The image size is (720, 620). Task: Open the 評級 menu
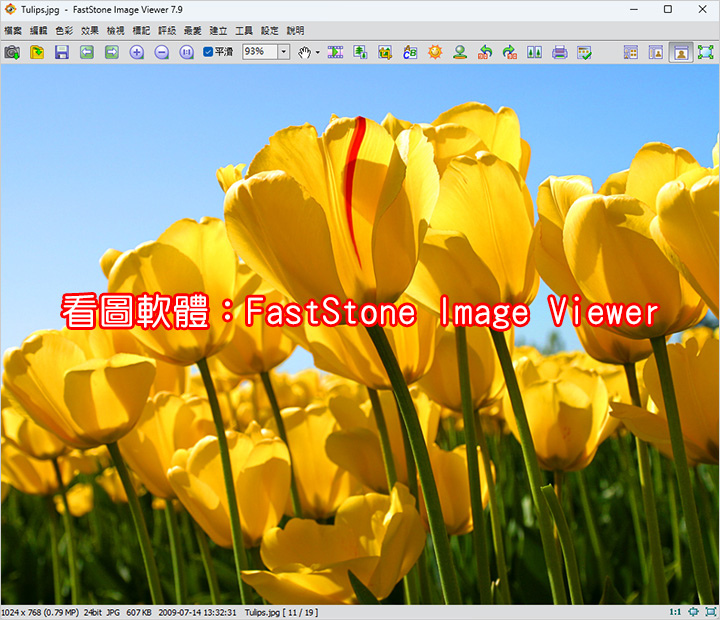167,31
